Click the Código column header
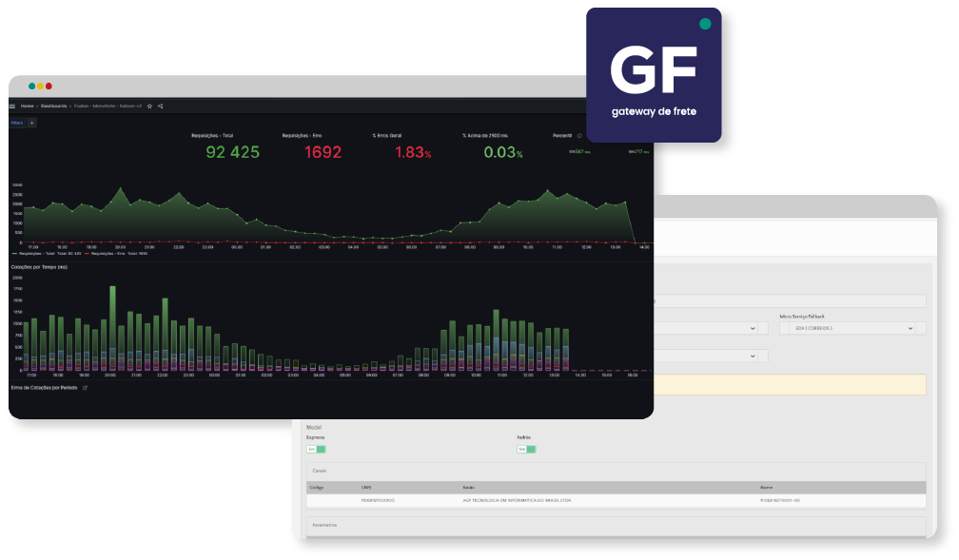959x560 pixels. click(317, 488)
